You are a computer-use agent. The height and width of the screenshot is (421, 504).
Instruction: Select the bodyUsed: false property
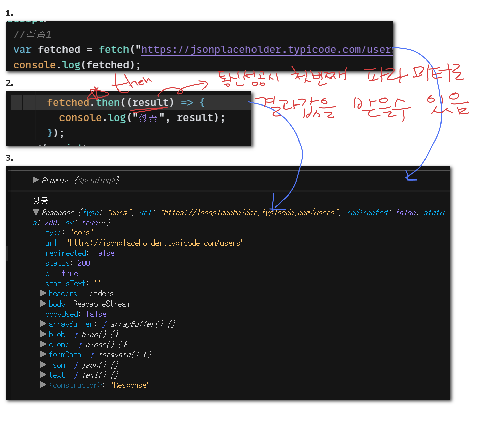tap(76, 314)
